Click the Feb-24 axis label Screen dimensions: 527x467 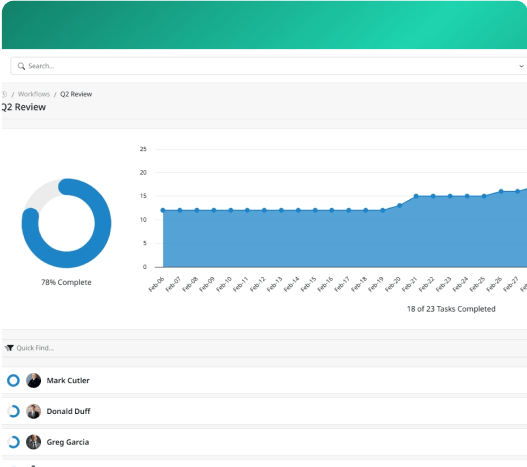tap(460, 284)
